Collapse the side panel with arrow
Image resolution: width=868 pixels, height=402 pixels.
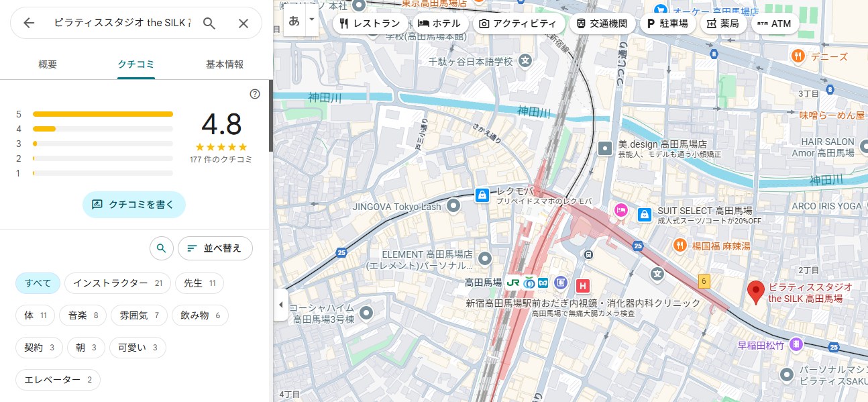[x=280, y=305]
